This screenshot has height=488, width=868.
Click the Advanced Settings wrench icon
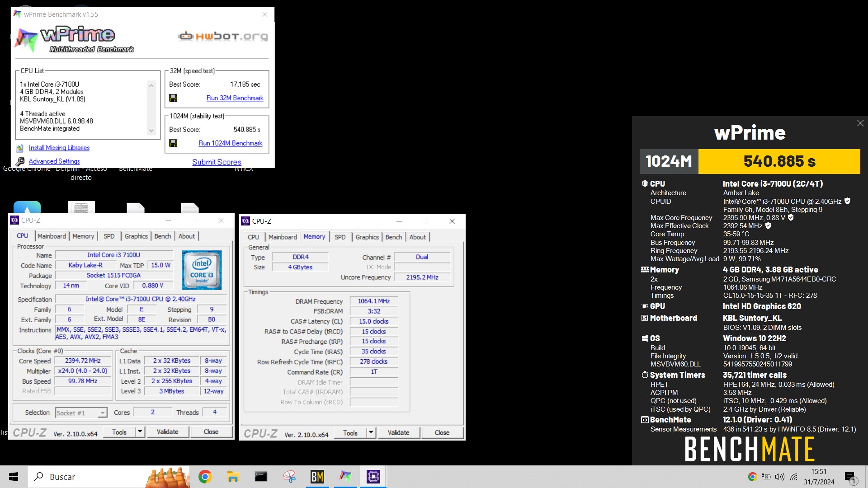20,161
